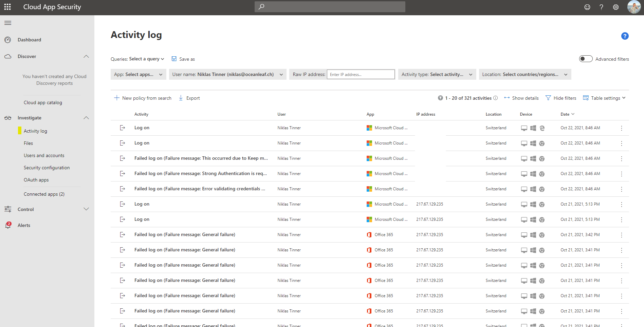Open the row menu for Error validating credentials
The image size is (644, 327).
click(x=622, y=189)
